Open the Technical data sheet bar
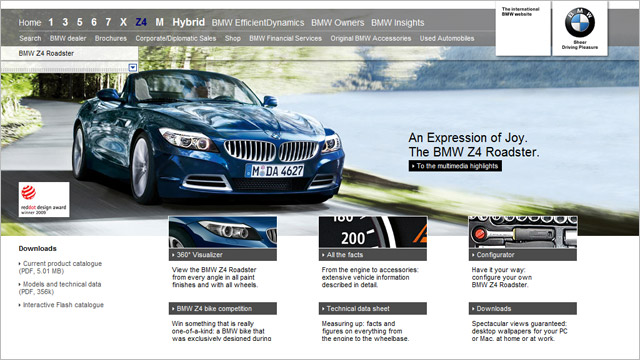 [373, 309]
